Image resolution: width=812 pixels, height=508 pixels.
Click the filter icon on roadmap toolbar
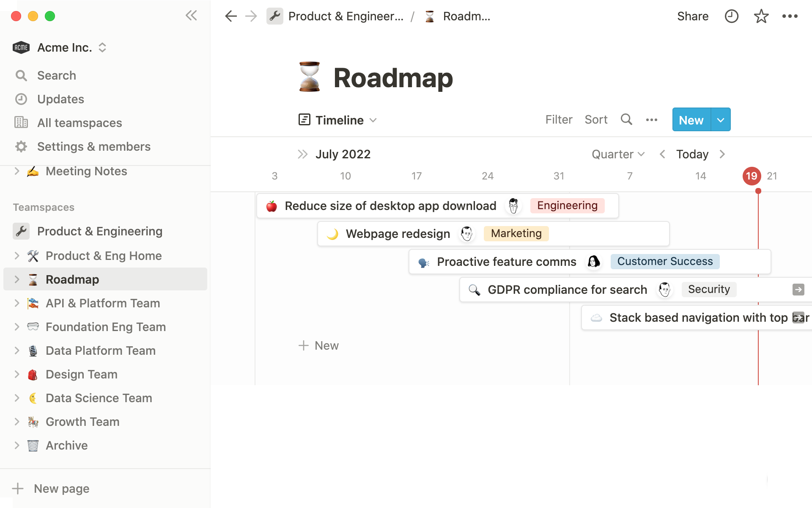click(558, 119)
